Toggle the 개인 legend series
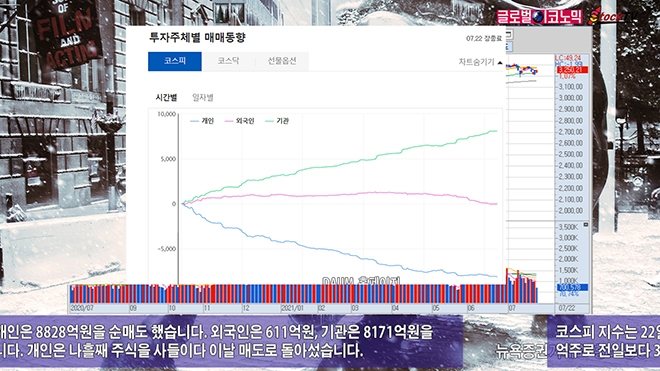Screen dimensions: 660x371 (202, 121)
